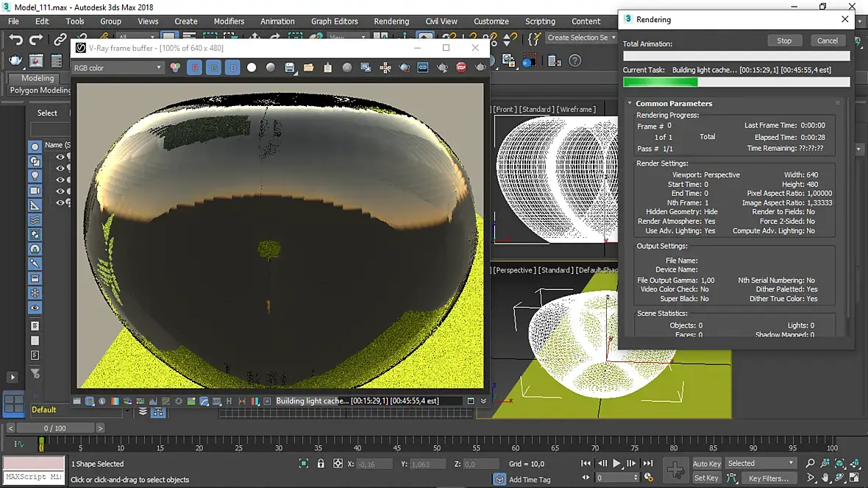Image resolution: width=868 pixels, height=488 pixels.
Task: Open the RGB color channel dropdown
Action: tap(118, 68)
